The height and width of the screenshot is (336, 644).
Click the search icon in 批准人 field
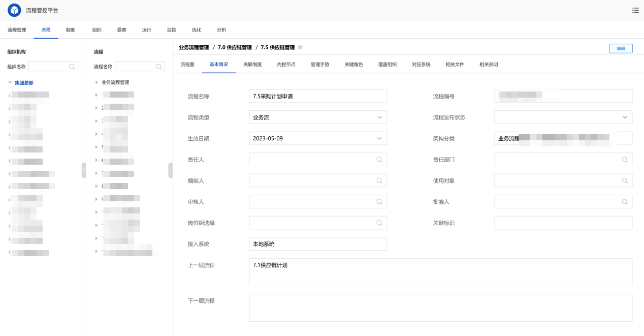pos(625,202)
